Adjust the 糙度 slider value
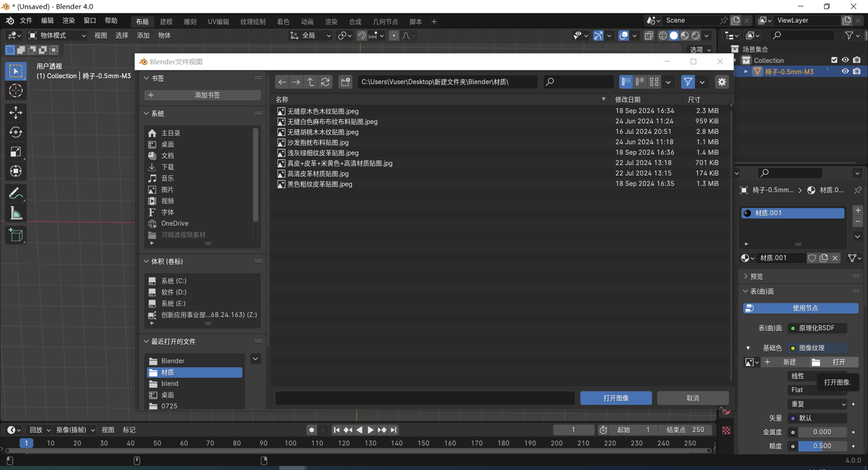 click(822, 446)
